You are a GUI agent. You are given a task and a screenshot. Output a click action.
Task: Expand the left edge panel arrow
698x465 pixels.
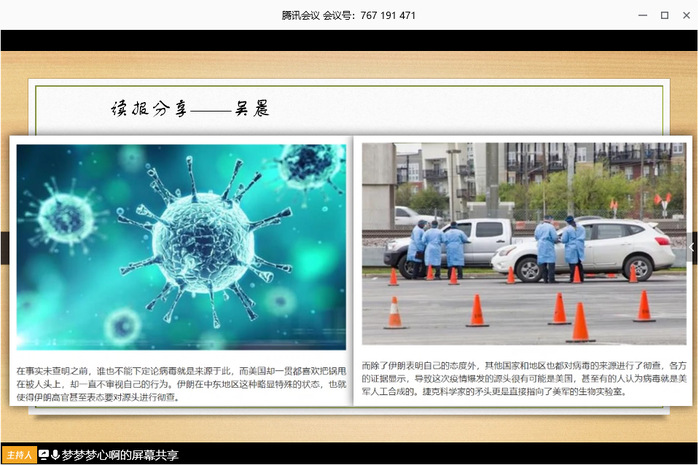(4, 247)
